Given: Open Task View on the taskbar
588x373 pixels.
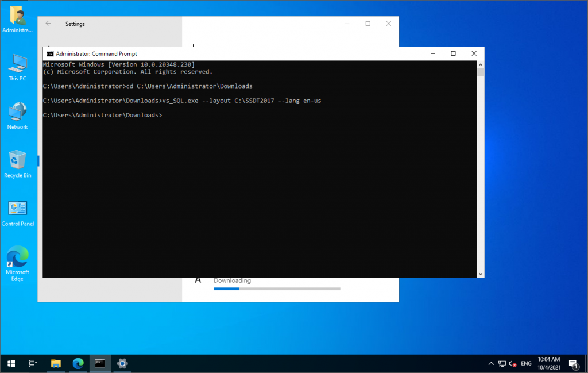Looking at the screenshot, I should pyautogui.click(x=33, y=363).
